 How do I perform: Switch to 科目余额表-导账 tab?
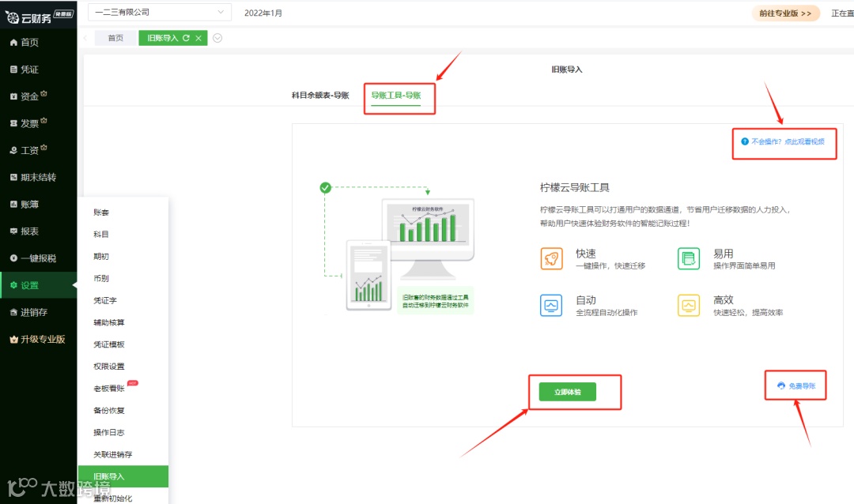pos(320,96)
